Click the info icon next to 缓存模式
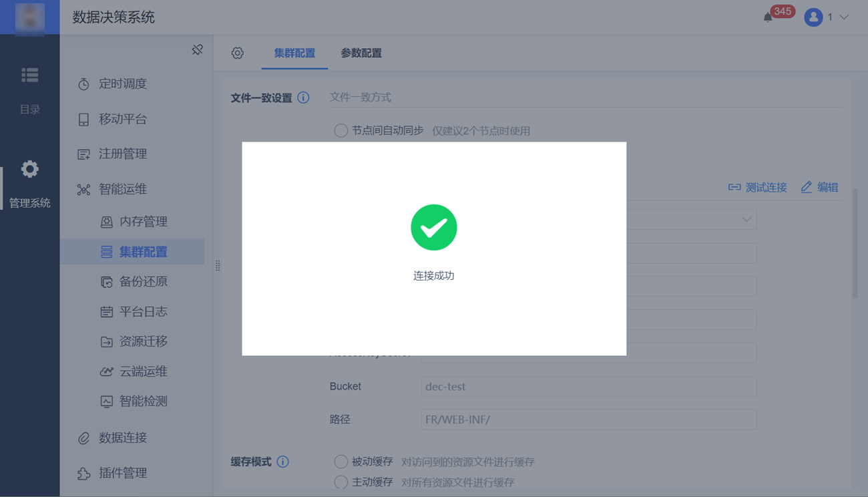Image resolution: width=868 pixels, height=497 pixels. pyautogui.click(x=282, y=462)
